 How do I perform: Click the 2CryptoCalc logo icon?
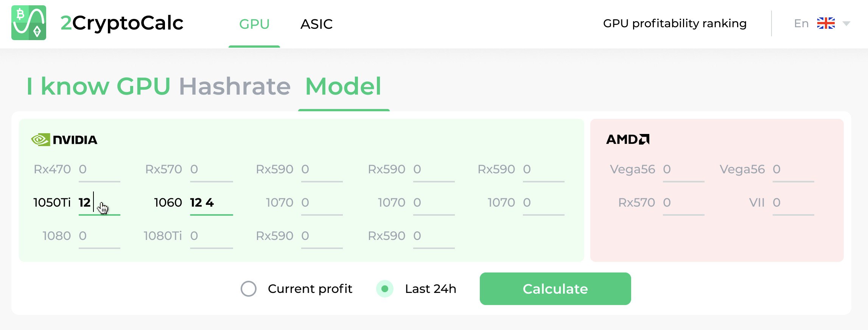[29, 23]
